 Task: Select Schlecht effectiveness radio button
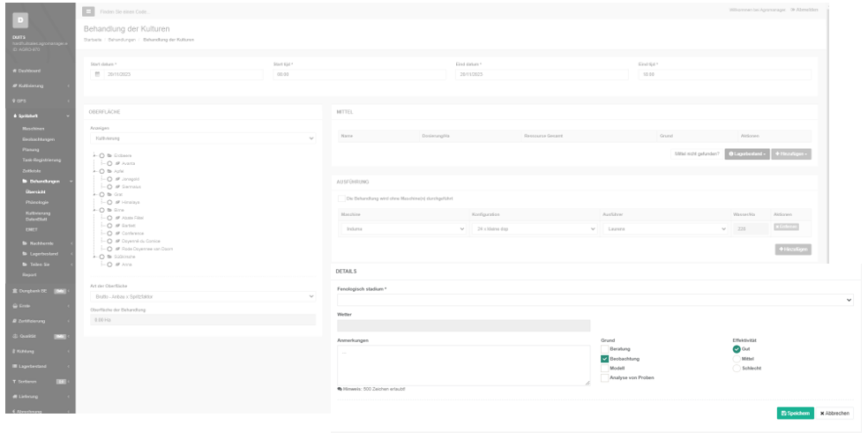[x=737, y=368]
